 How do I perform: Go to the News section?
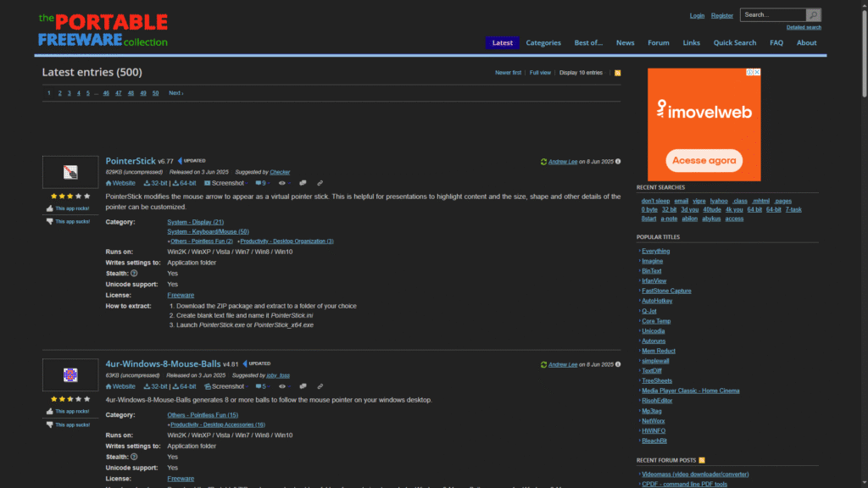pos(625,42)
